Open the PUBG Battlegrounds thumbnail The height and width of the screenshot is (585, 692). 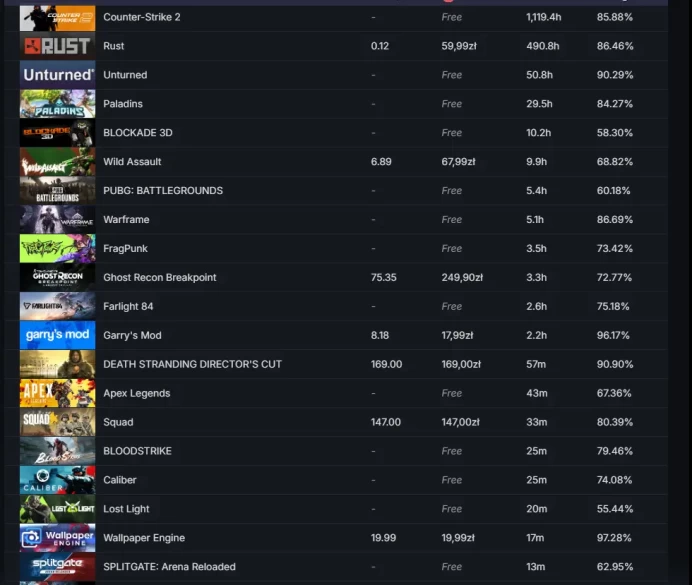click(57, 191)
